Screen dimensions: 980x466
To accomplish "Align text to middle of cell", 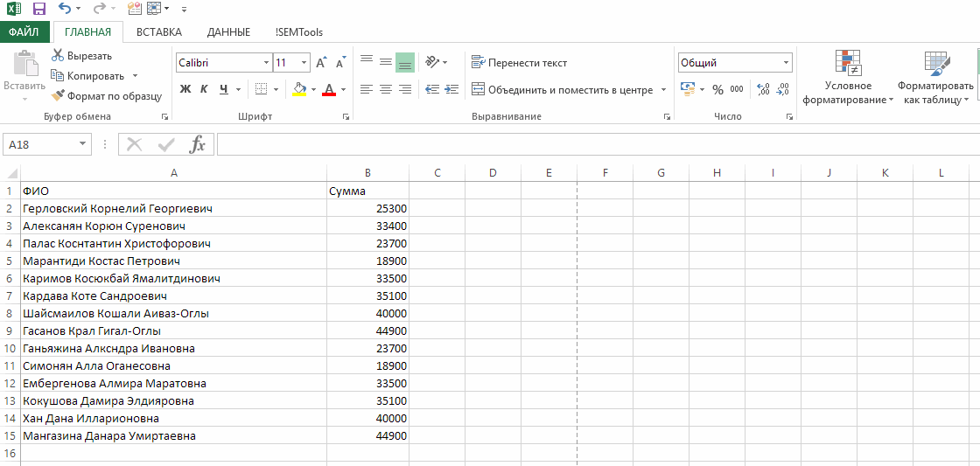I will pos(386,61).
